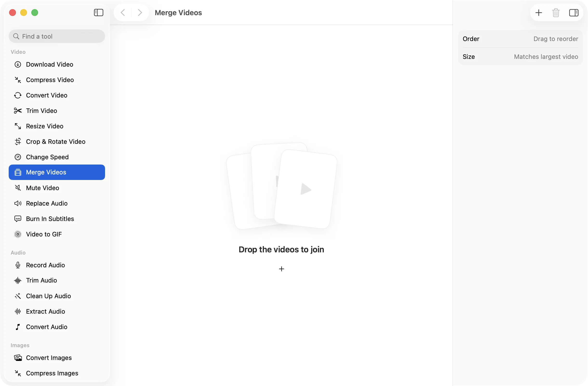
Task: Click the Extract Audio waveform icon
Action: 18,311
